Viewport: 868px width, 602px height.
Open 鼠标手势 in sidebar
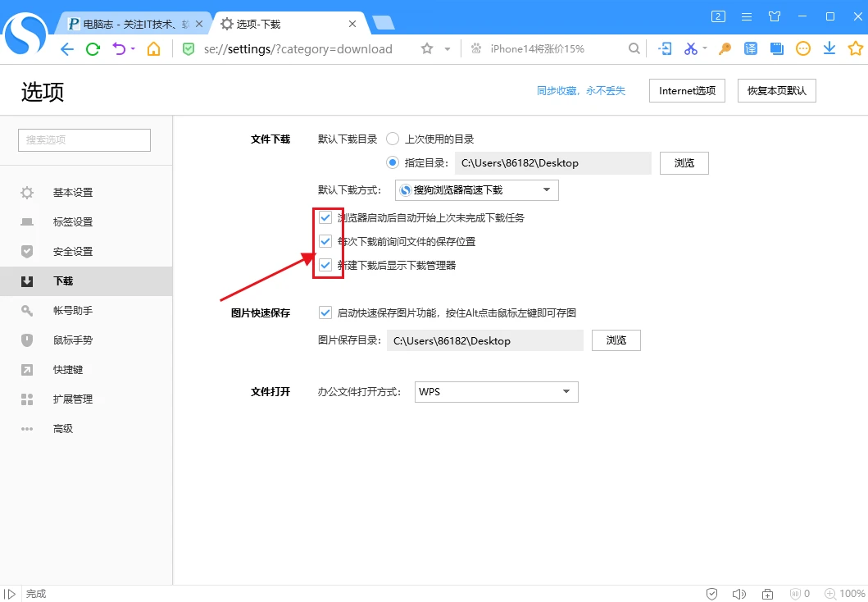86,340
